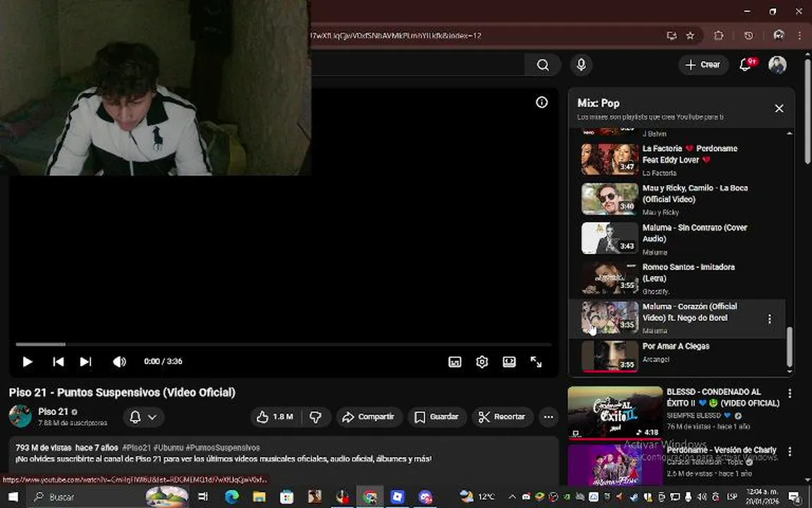The height and width of the screenshot is (508, 812).
Task: Open more actions ellipsis under video
Action: coord(548,417)
